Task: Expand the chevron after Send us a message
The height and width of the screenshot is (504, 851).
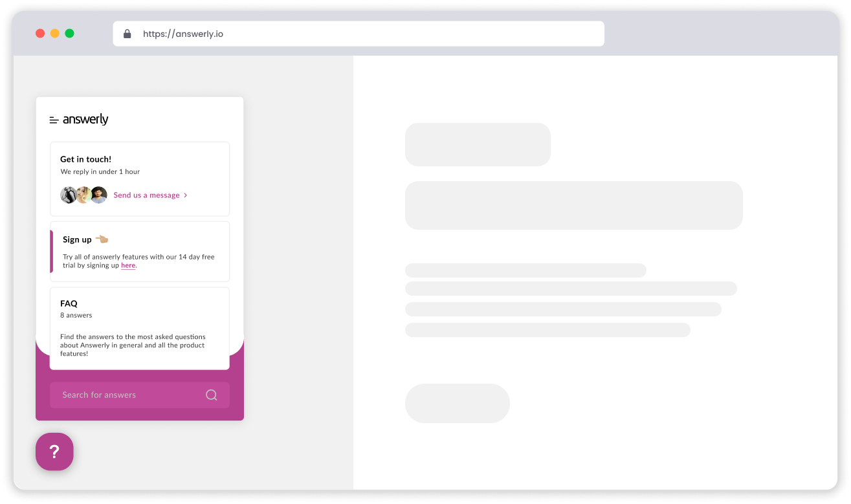Action: [x=186, y=195]
